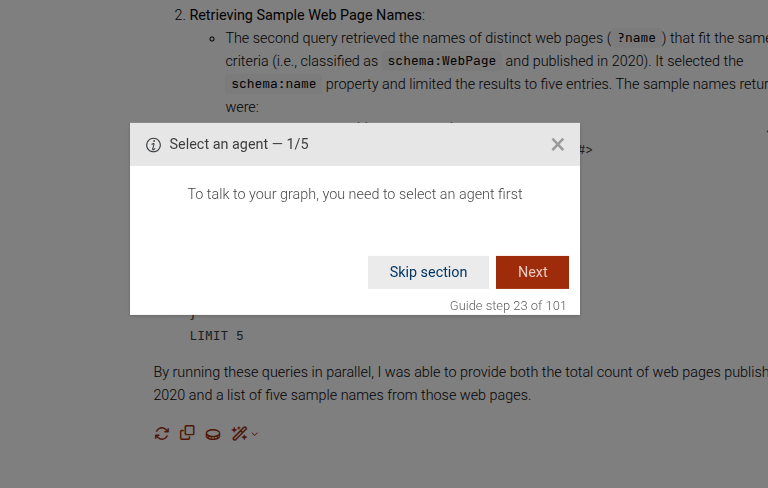
Task: Click the "Select an agent — 1/5" title
Action: click(x=239, y=145)
